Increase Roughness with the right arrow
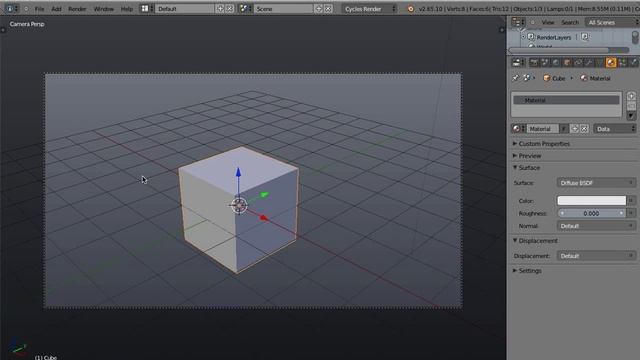Image resolution: width=640 pixels, height=360 pixels. [622, 213]
